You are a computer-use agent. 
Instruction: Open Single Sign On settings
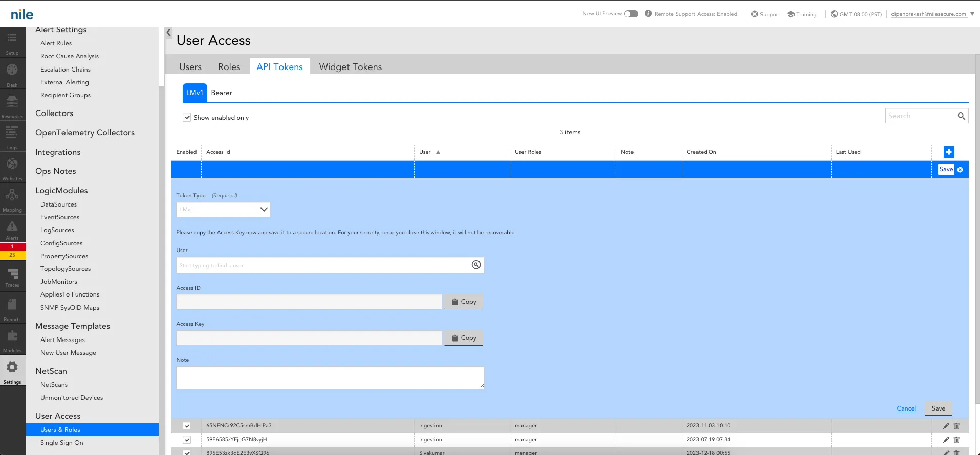[61, 443]
